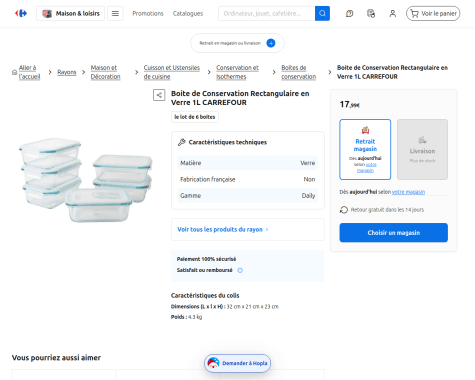
Task: Click the Dimensions 32 cm x 21 cm line
Action: [x=225, y=307]
